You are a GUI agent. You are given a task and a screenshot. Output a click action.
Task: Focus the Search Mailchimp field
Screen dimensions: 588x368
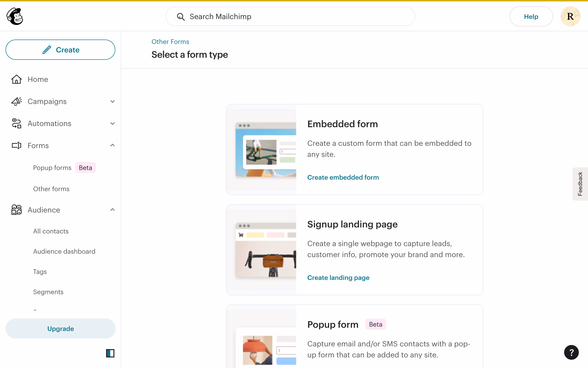click(290, 16)
